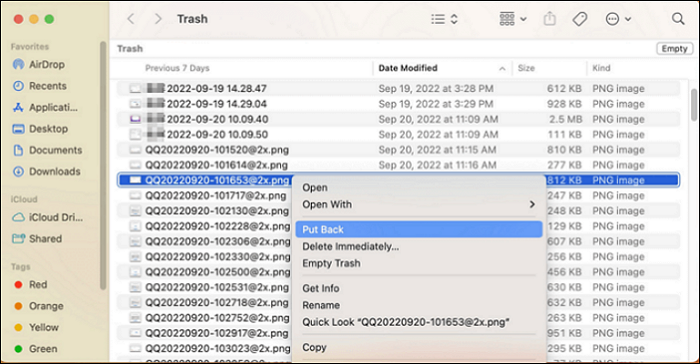700x364 pixels.
Task: Choose Quick Look for QQ20220920-101653@2x.png
Action: click(419, 322)
